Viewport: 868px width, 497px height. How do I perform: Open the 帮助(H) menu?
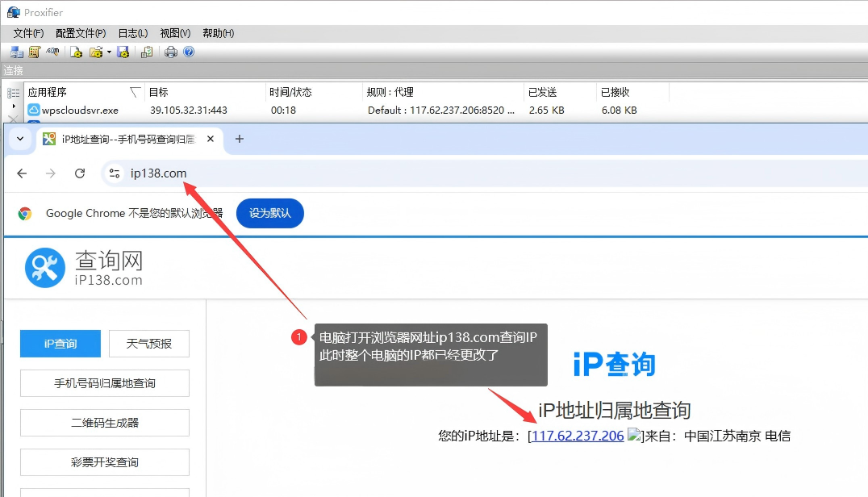[x=218, y=33]
